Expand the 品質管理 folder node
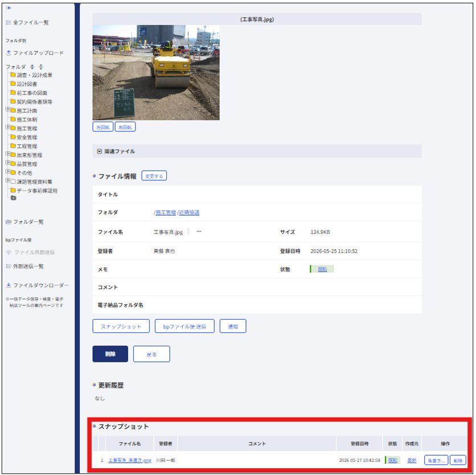Viewport: 476px width, 475px height. [7, 163]
